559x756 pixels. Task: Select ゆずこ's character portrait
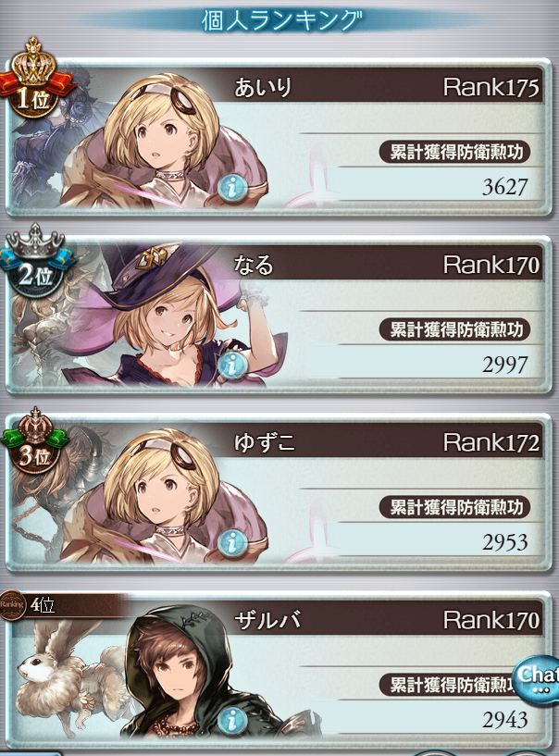pyautogui.click(x=164, y=497)
